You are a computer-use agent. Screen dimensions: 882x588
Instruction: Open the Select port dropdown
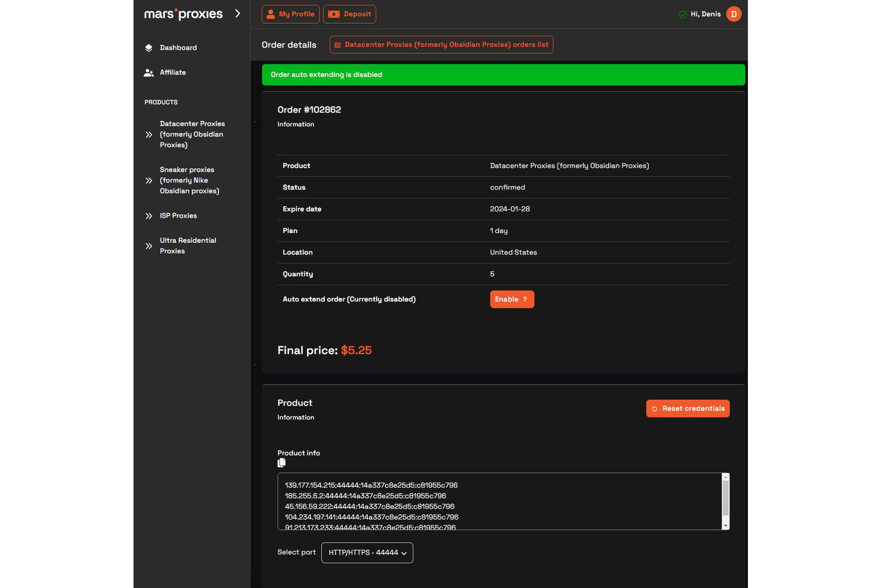[367, 553]
